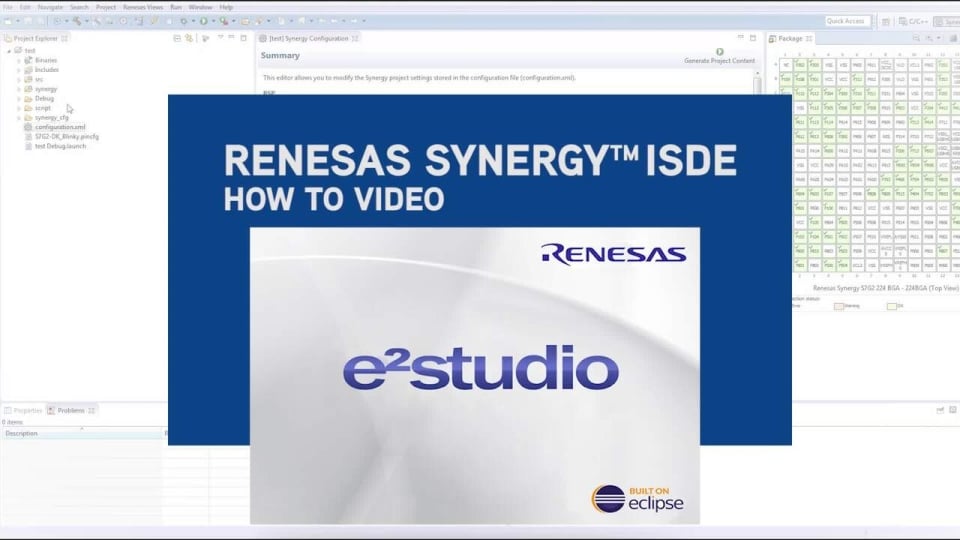Collapse the test project node
This screenshot has height=540, width=960.
(8, 50)
